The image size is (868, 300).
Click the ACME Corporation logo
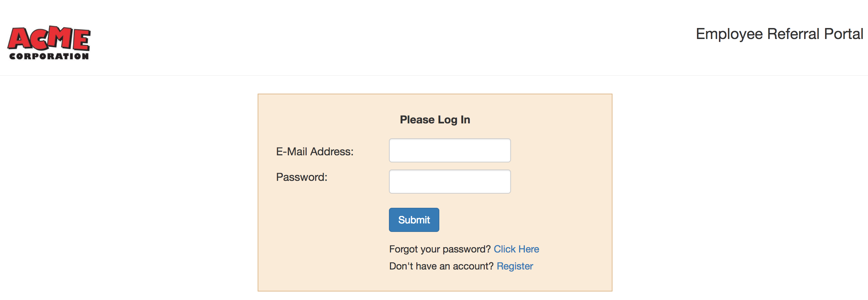[x=49, y=43]
